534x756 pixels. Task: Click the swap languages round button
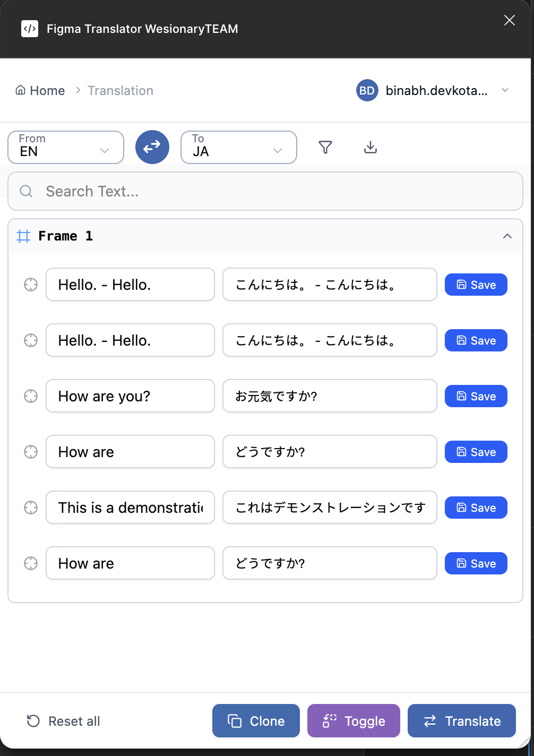(152, 147)
